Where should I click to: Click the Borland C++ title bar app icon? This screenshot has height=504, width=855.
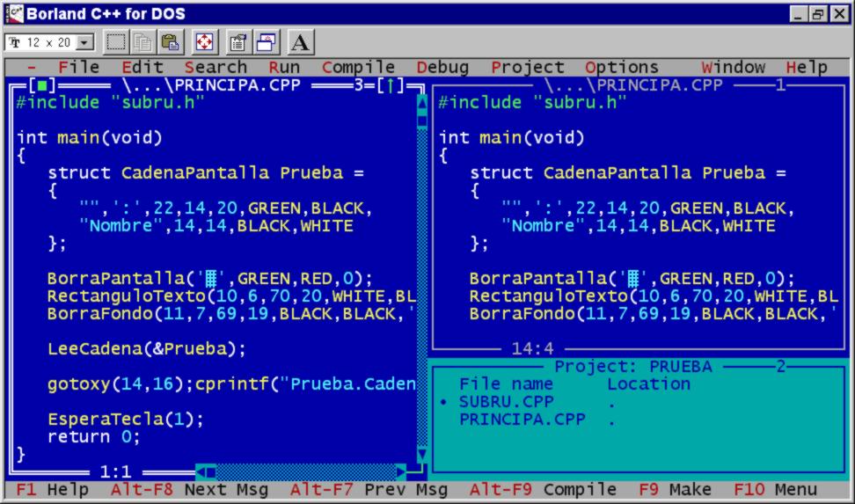[14, 14]
